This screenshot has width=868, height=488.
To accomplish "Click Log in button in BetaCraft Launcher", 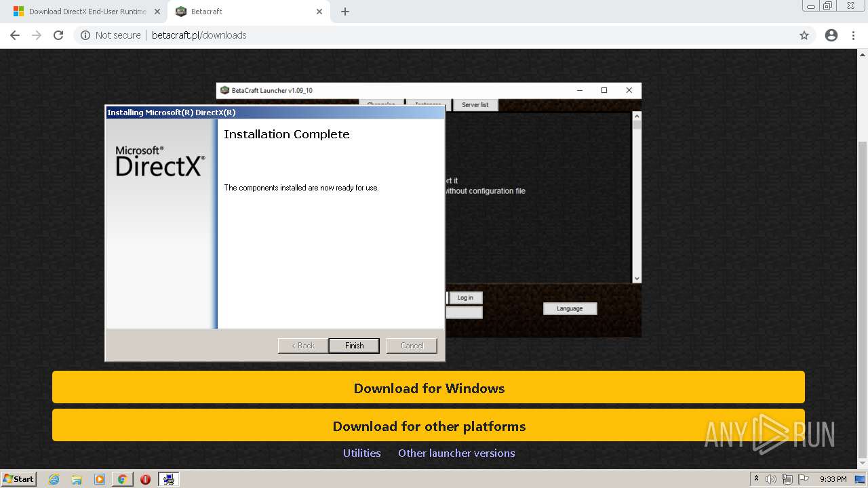I will (465, 298).
